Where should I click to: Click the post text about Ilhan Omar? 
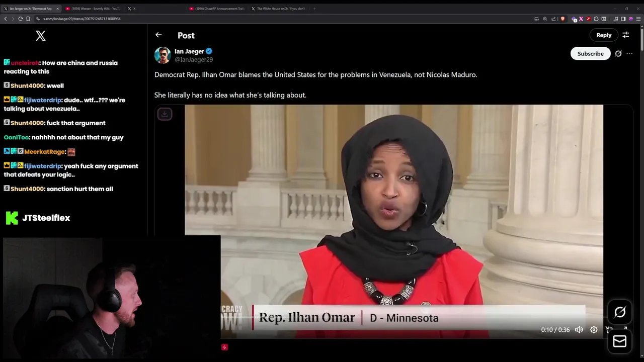tap(315, 84)
